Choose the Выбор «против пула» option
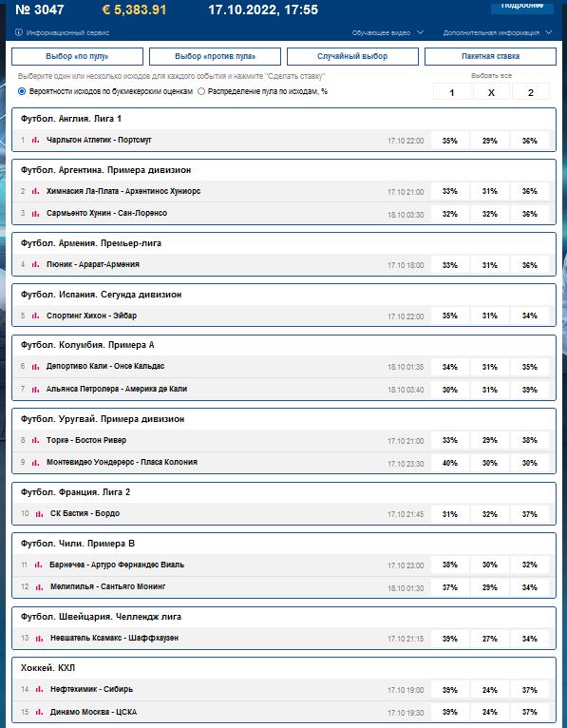The image size is (567, 728). [x=215, y=57]
